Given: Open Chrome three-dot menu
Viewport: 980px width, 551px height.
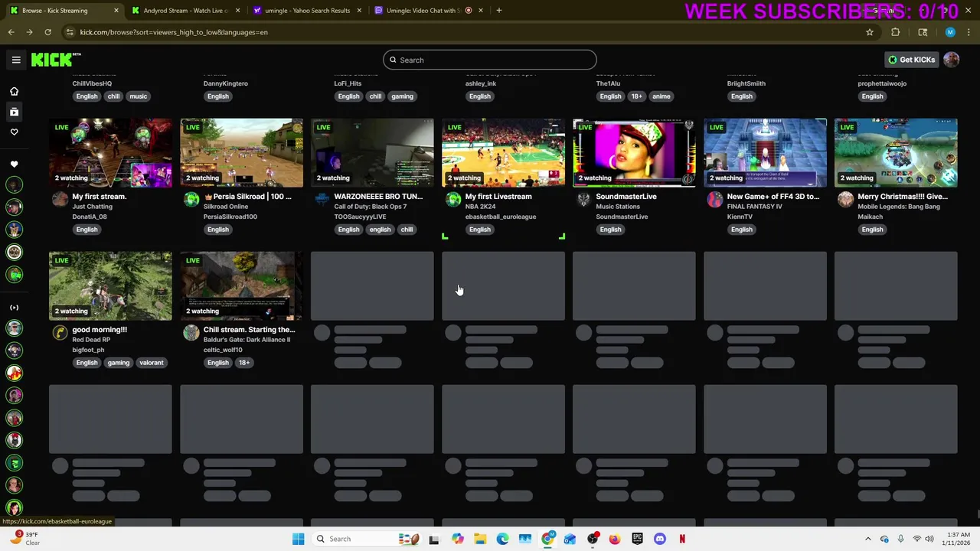Looking at the screenshot, I should (x=969, y=32).
